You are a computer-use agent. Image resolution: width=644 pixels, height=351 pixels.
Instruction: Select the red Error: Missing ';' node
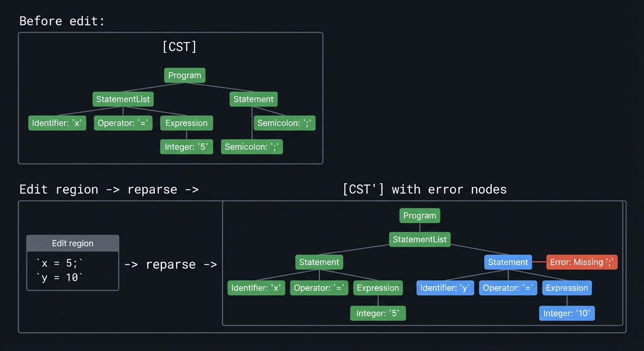click(581, 262)
